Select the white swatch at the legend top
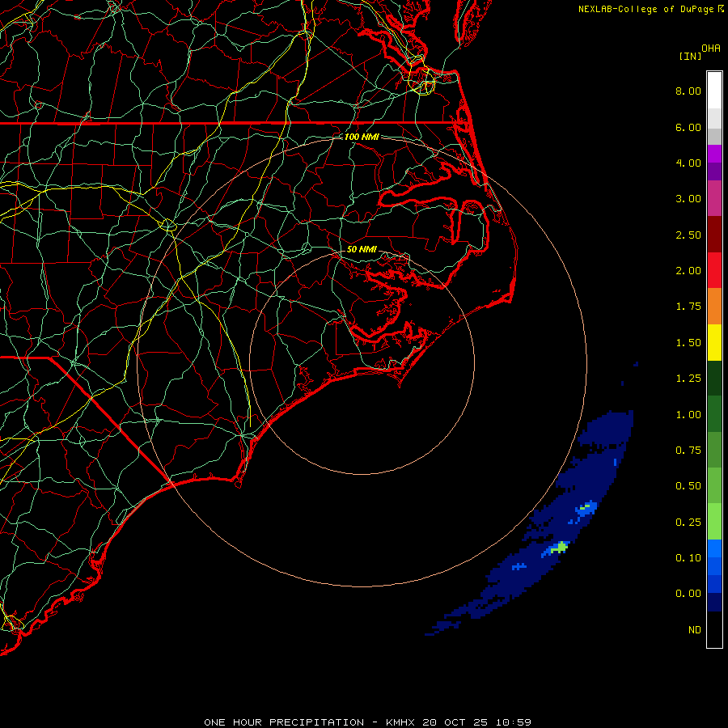728x728 pixels. pos(714,91)
